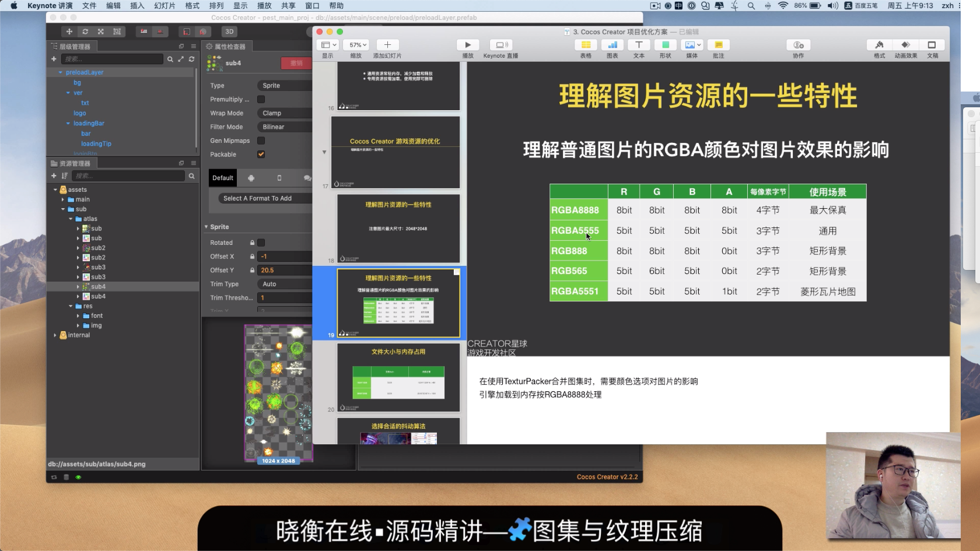Switch to the phone platform format tab

point(279,178)
